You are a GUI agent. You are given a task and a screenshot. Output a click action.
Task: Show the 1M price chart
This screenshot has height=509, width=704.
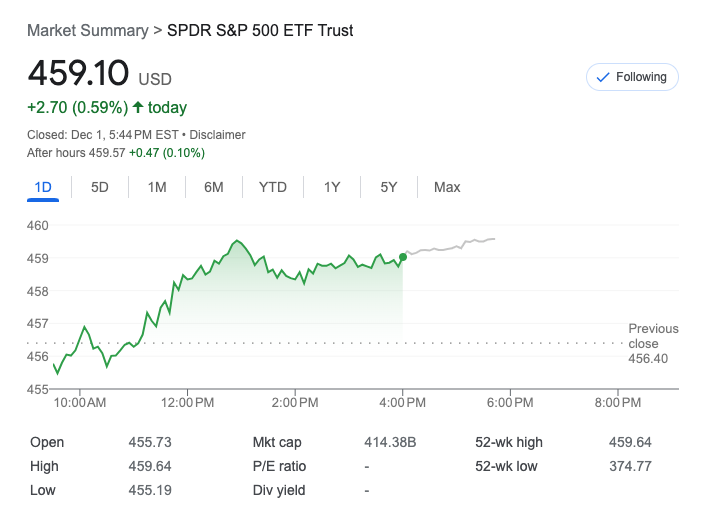tap(157, 187)
